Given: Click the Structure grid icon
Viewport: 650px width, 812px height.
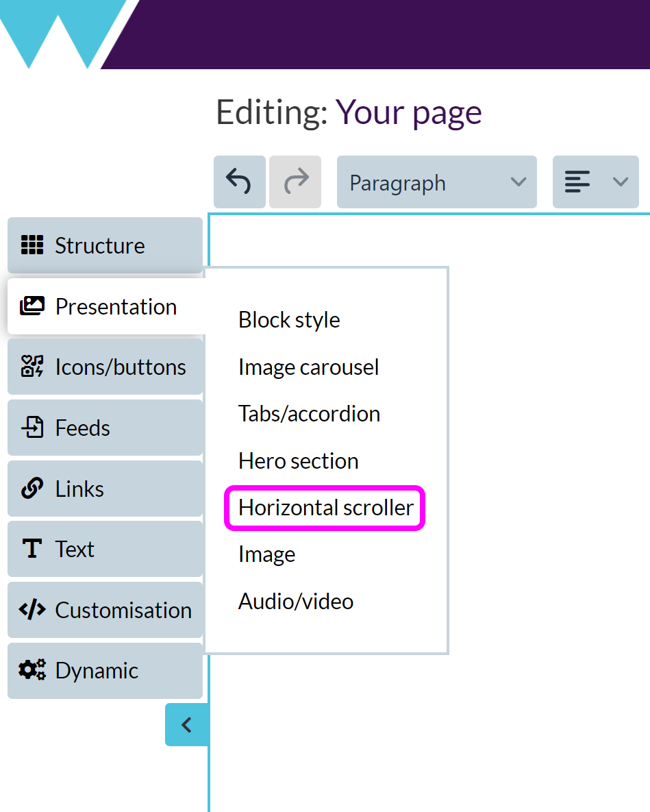Looking at the screenshot, I should point(32,245).
